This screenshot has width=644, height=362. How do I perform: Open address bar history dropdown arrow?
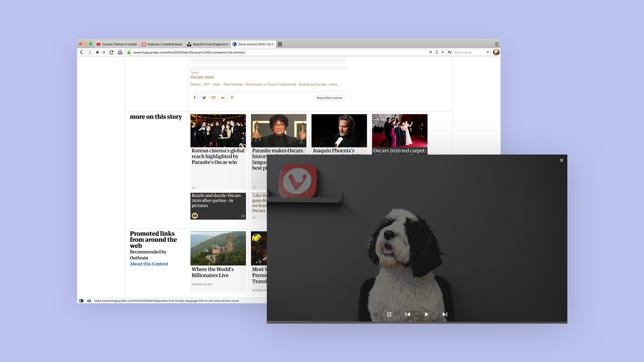[x=443, y=53]
